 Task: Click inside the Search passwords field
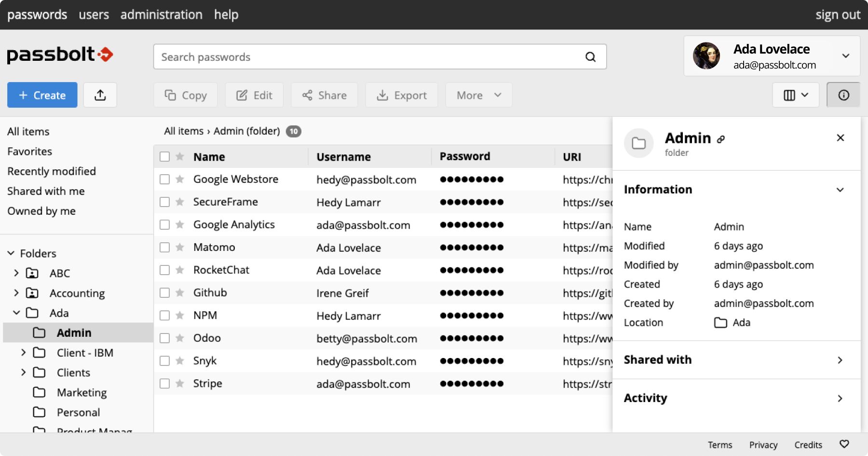[338, 56]
